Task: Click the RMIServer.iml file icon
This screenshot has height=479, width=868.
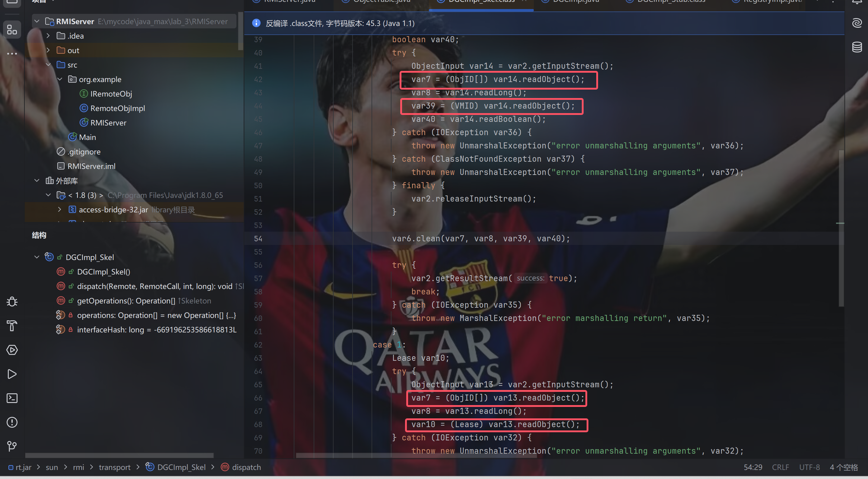Action: pos(61,166)
